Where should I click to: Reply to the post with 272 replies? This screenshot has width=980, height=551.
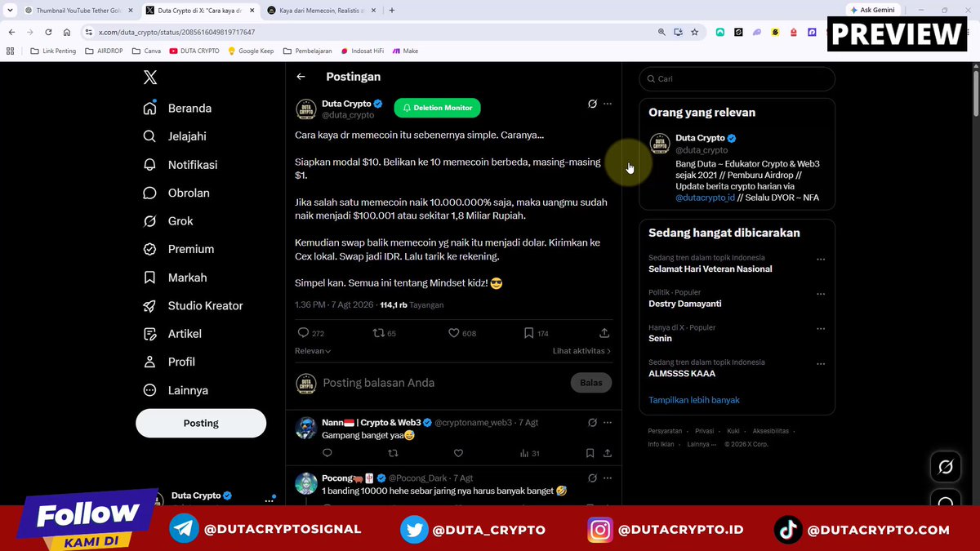(311, 333)
